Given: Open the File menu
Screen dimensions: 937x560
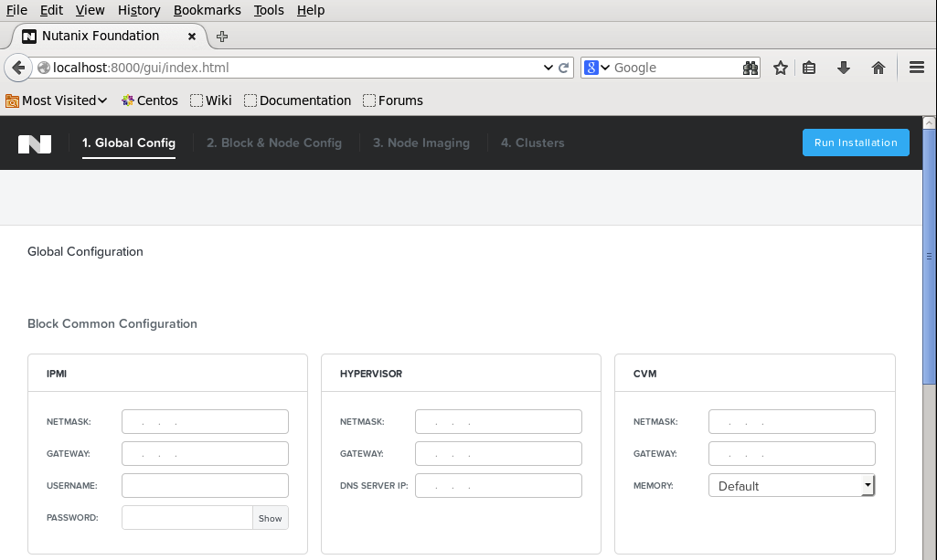Looking at the screenshot, I should point(16,10).
